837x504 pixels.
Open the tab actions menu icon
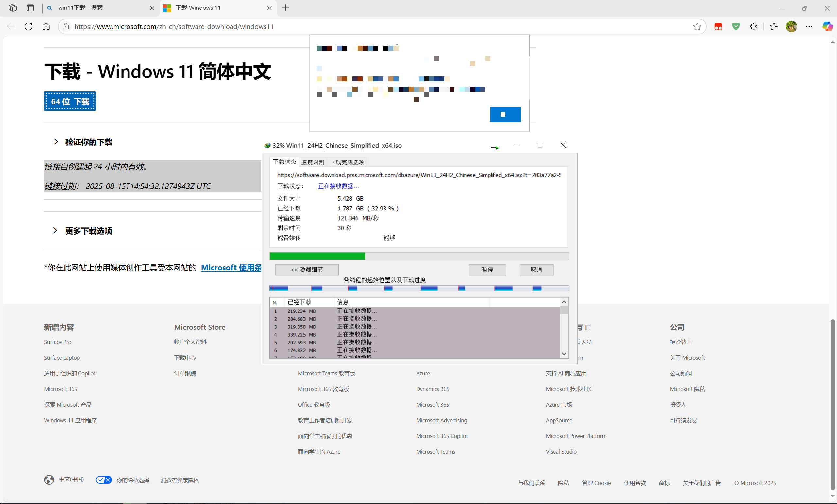pyautogui.click(x=30, y=8)
